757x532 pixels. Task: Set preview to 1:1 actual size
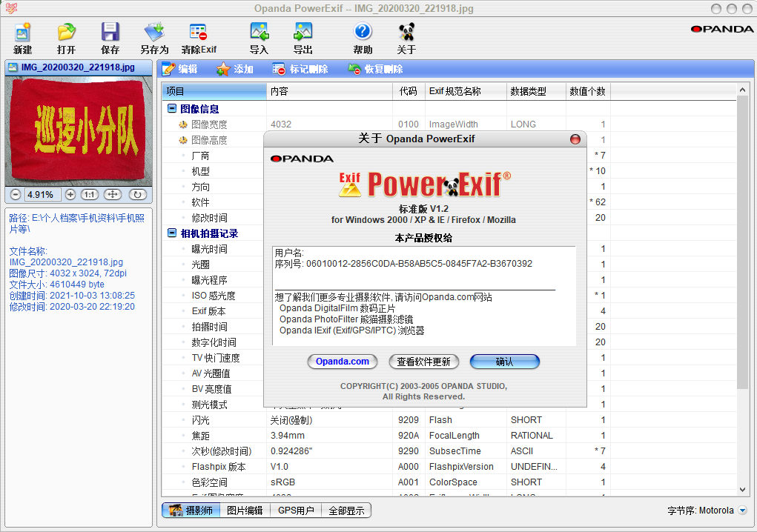coord(89,194)
